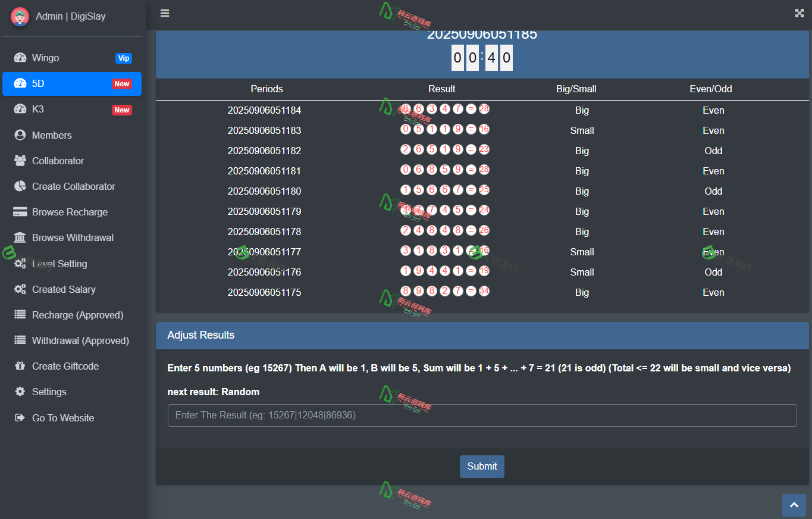Image resolution: width=812 pixels, height=519 pixels.
Task: Open Collaborator from the sidebar
Action: (x=58, y=161)
